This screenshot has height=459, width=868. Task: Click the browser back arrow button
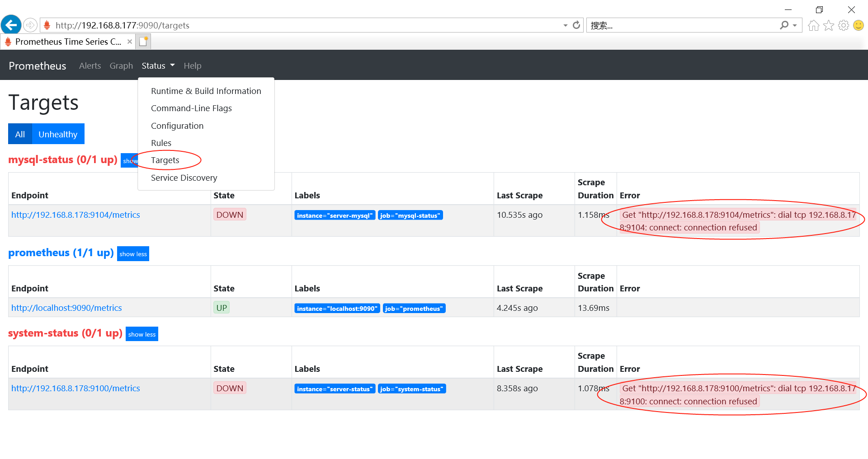tap(11, 25)
